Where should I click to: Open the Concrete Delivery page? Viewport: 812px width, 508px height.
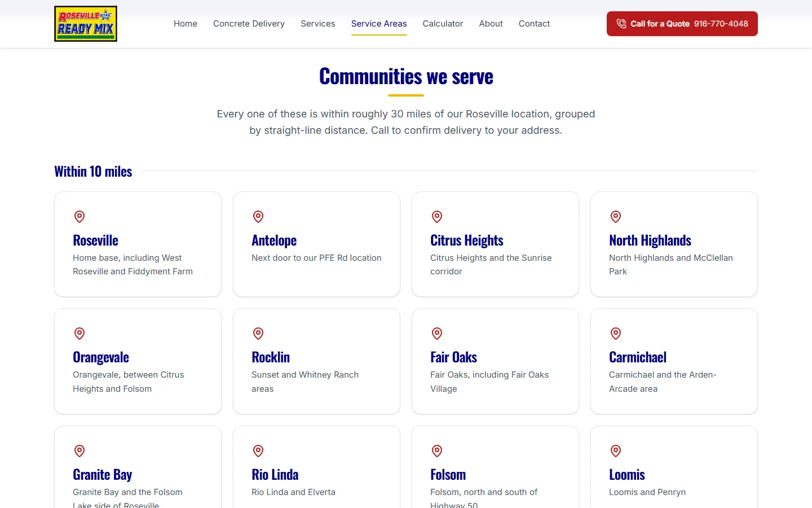pos(249,24)
